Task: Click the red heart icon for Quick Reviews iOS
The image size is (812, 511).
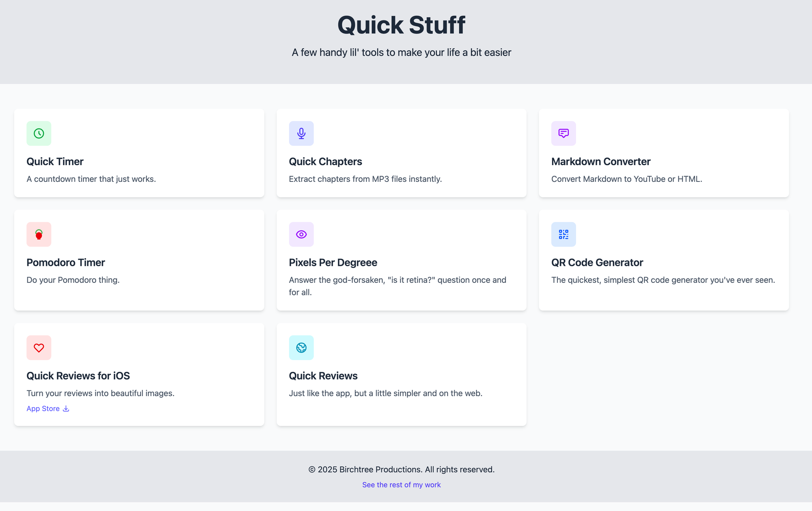Action: [39, 347]
